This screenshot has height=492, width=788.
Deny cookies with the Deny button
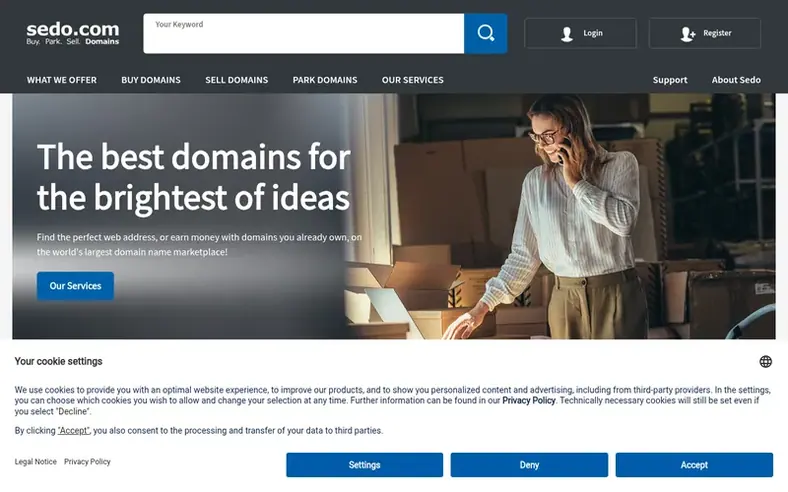tap(529, 465)
